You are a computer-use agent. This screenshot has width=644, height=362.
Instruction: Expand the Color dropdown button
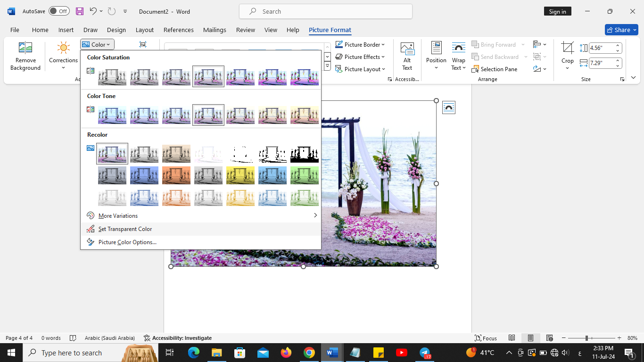click(x=97, y=44)
